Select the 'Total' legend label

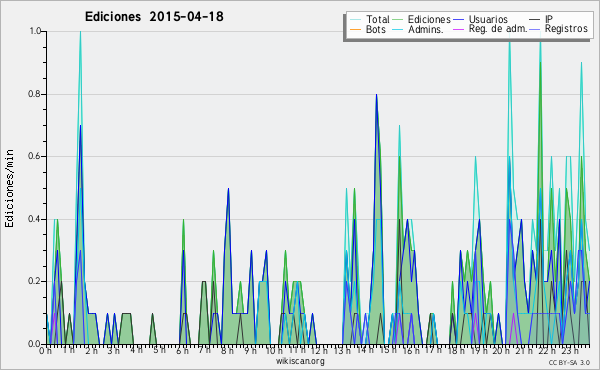(x=377, y=19)
